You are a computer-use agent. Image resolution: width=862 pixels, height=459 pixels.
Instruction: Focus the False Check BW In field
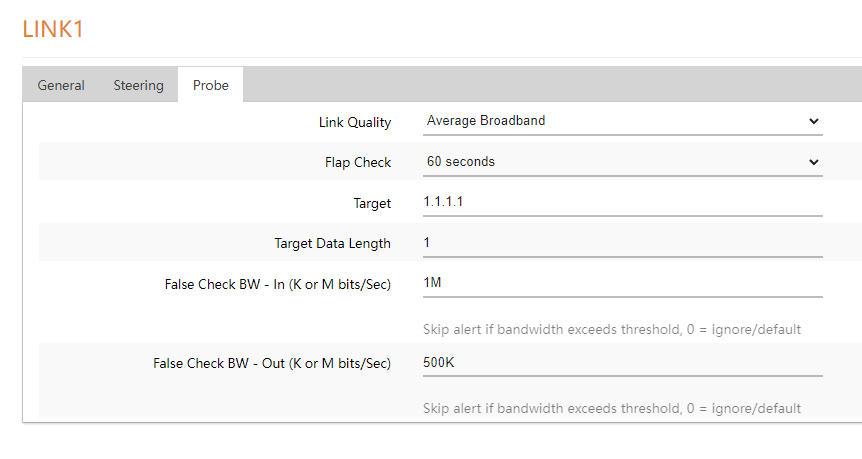pyautogui.click(x=622, y=283)
